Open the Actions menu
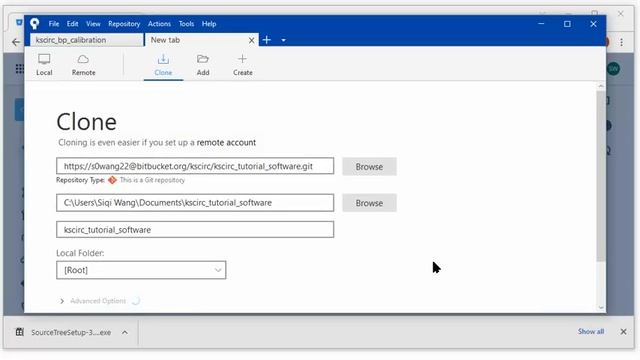The height and width of the screenshot is (360, 640). [x=159, y=24]
